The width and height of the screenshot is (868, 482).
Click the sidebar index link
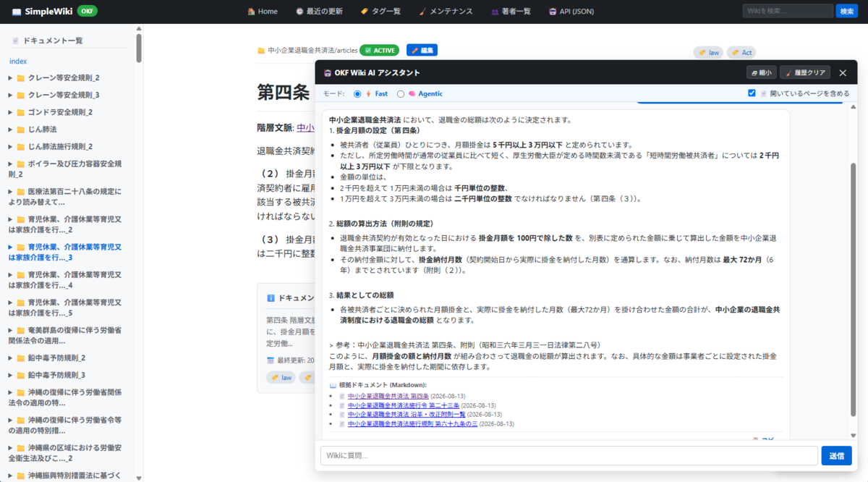pyautogui.click(x=18, y=61)
